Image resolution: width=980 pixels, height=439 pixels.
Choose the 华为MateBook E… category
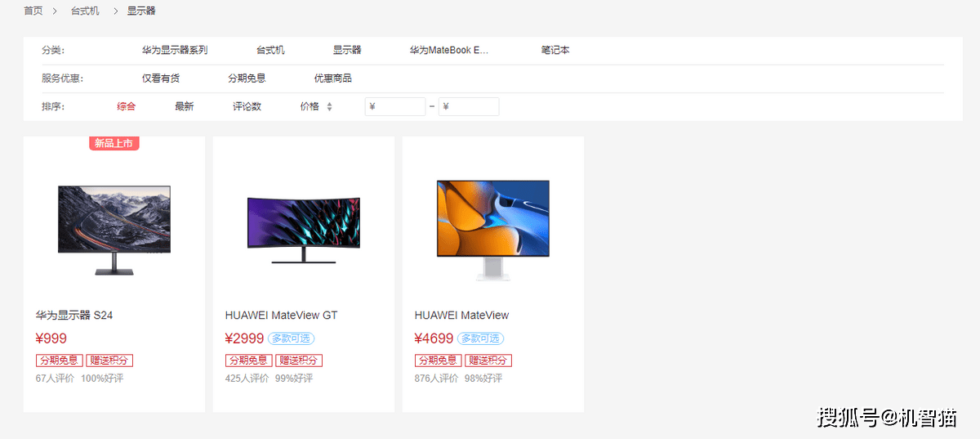point(449,50)
